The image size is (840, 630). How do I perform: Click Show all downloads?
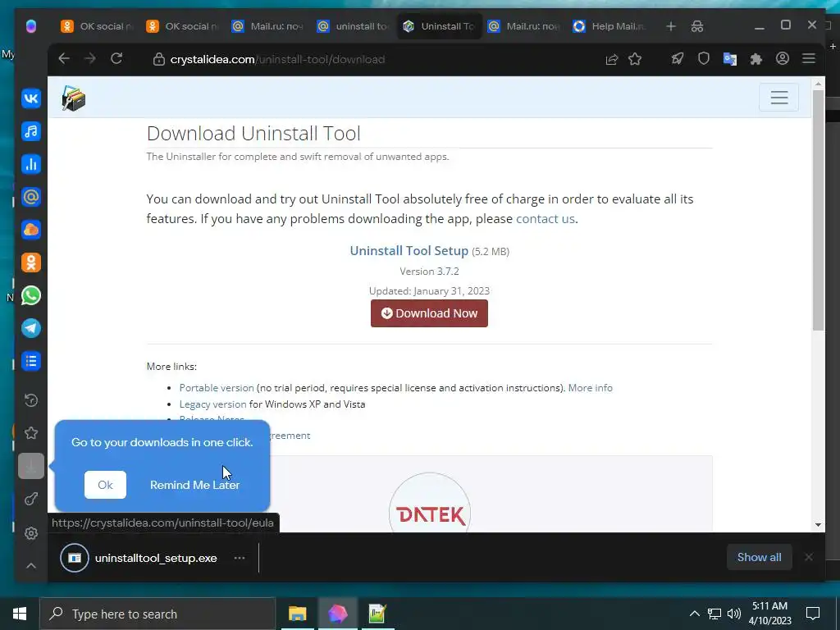(759, 557)
